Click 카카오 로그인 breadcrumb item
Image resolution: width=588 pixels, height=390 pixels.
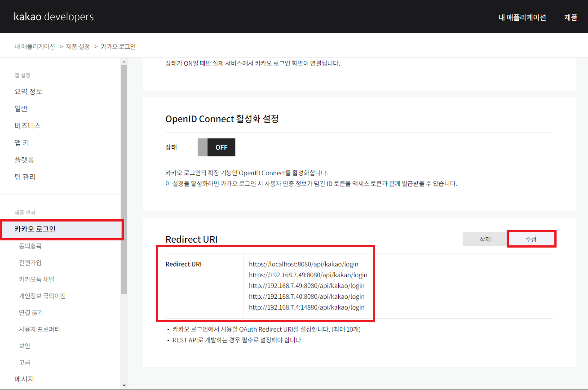tap(118, 46)
